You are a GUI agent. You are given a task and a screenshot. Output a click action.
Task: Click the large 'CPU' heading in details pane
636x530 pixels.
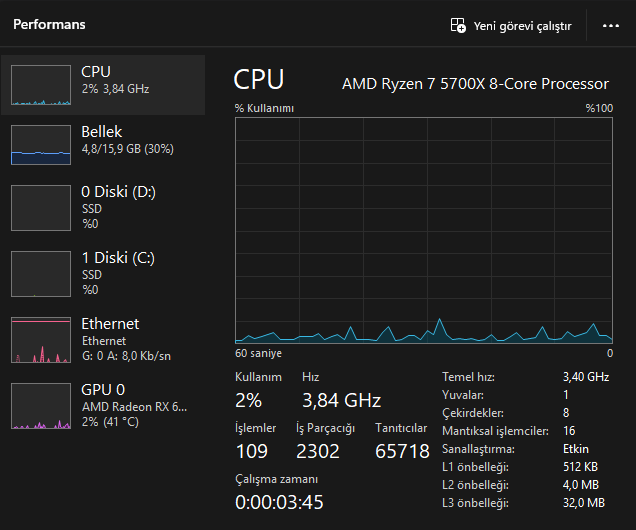click(x=259, y=79)
